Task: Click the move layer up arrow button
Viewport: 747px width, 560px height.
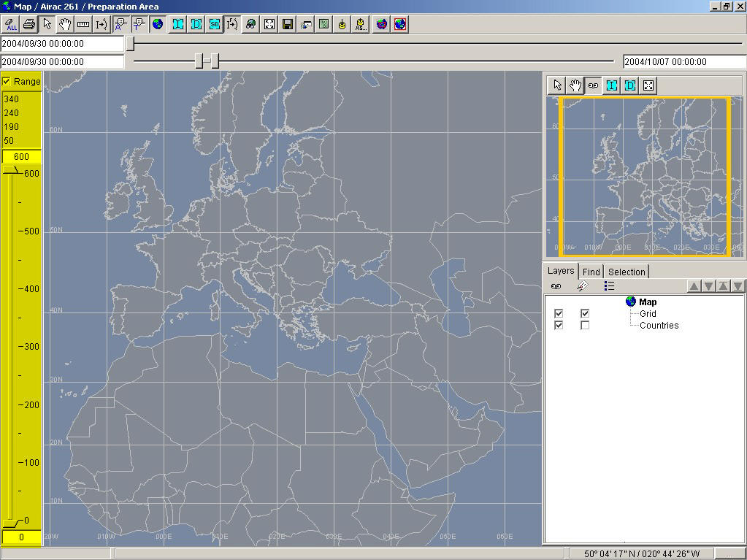Action: click(x=694, y=286)
